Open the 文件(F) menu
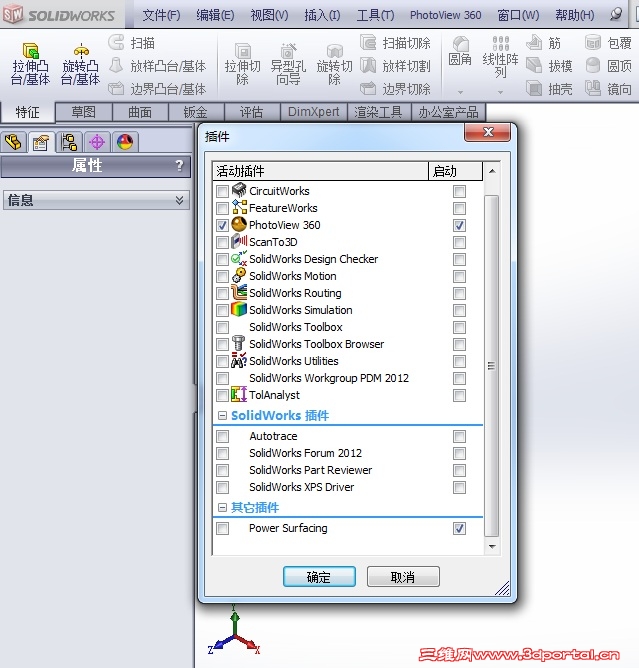Image resolution: width=639 pixels, height=668 pixels. point(161,15)
